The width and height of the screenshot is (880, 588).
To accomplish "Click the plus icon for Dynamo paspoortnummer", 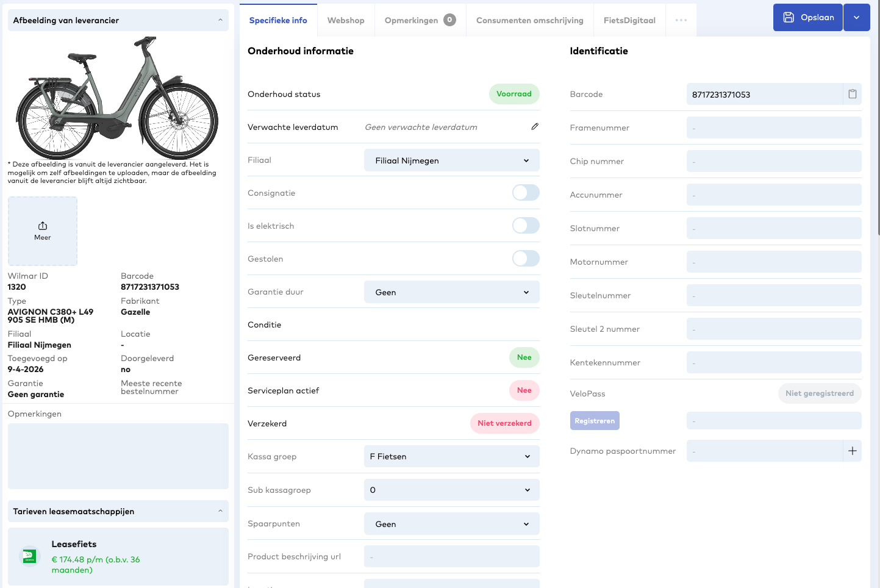I will (x=853, y=451).
